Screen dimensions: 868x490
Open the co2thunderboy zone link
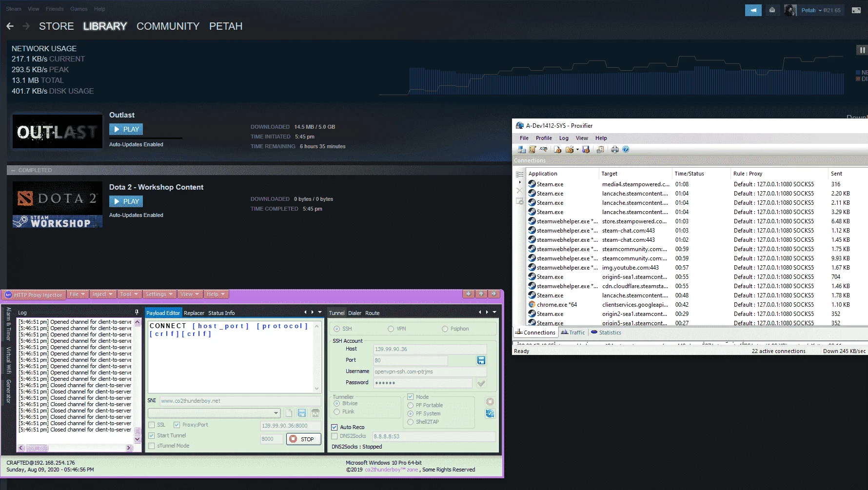[x=392, y=470]
